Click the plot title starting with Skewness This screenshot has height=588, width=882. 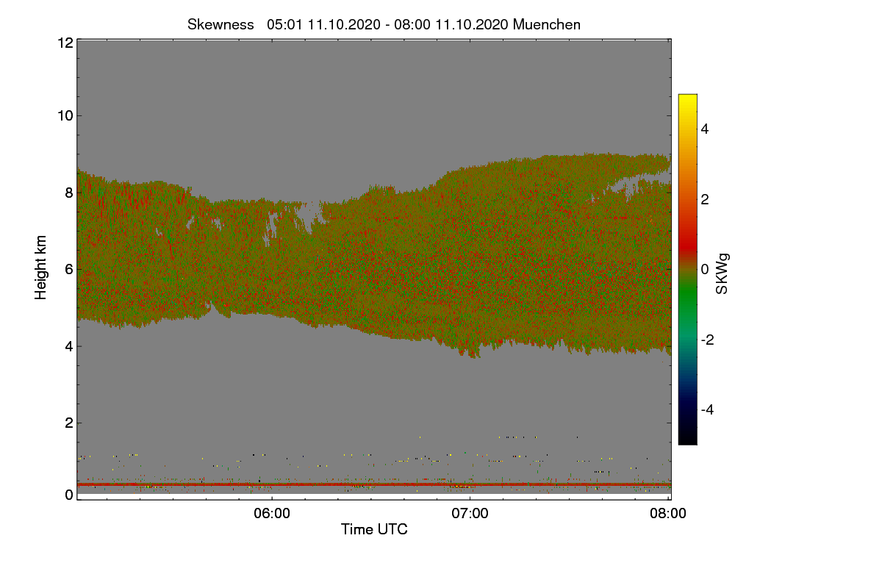tap(384, 24)
